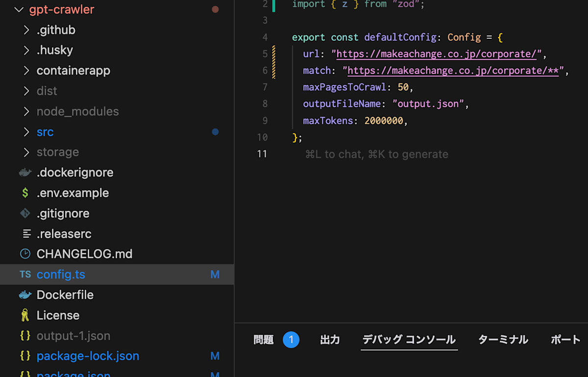Click the Docker whale icon beside Dockerfile
Screen dimensions: 588x377
point(25,295)
